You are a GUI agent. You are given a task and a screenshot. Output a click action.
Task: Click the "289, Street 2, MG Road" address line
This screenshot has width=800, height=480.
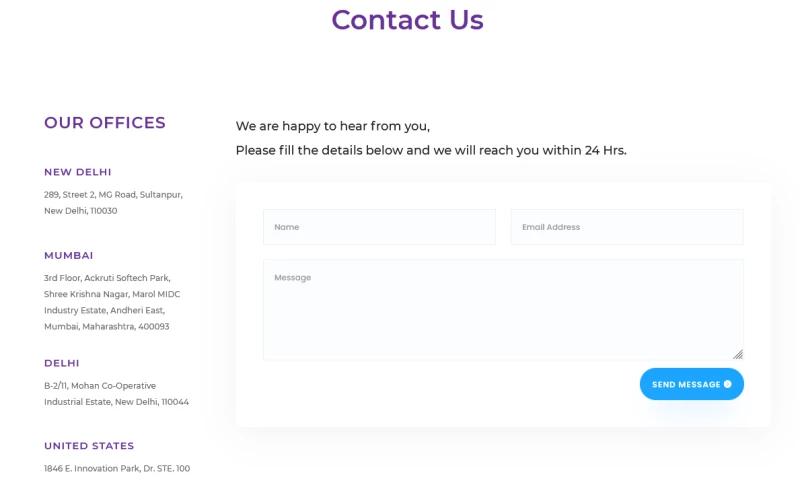(113, 194)
